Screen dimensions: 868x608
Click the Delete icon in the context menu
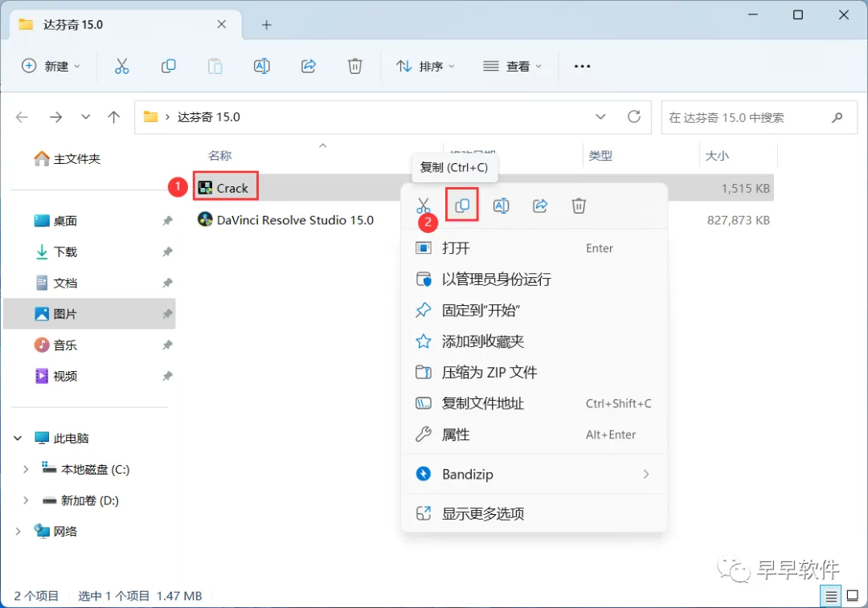click(579, 206)
